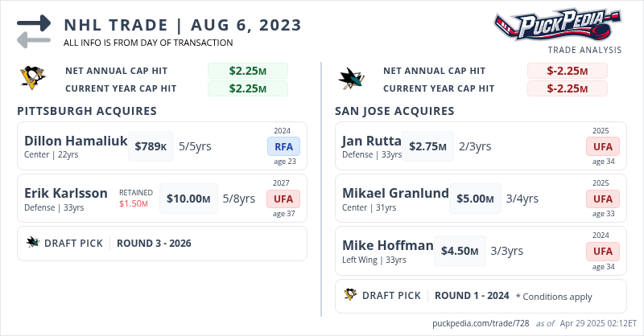Click the San Jose Sharks team logo
Viewport: 644px width, 336px height.
[353, 78]
